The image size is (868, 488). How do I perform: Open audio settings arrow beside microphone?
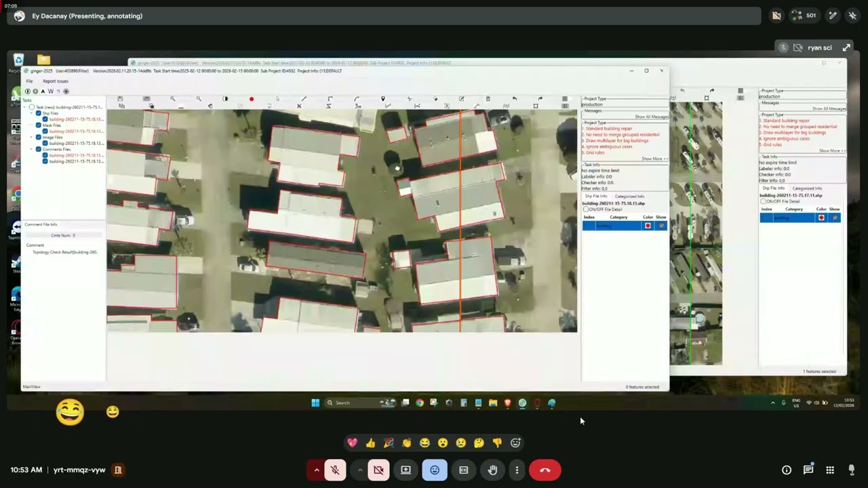tap(316, 470)
